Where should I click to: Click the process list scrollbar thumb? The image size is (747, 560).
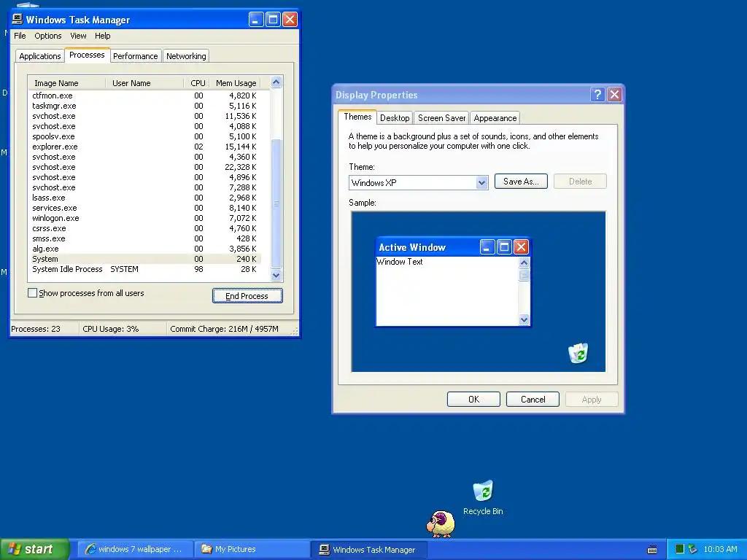[x=276, y=203]
